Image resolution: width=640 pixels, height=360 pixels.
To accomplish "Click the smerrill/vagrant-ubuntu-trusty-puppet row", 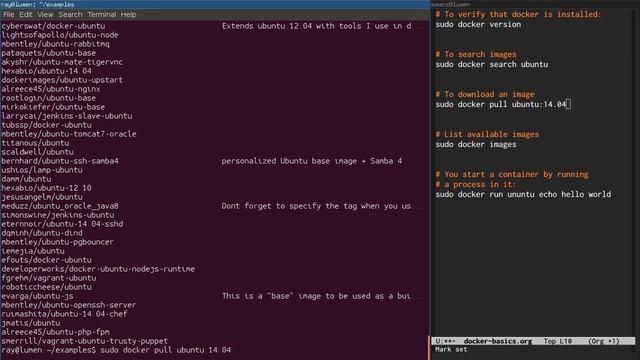I will (84, 341).
